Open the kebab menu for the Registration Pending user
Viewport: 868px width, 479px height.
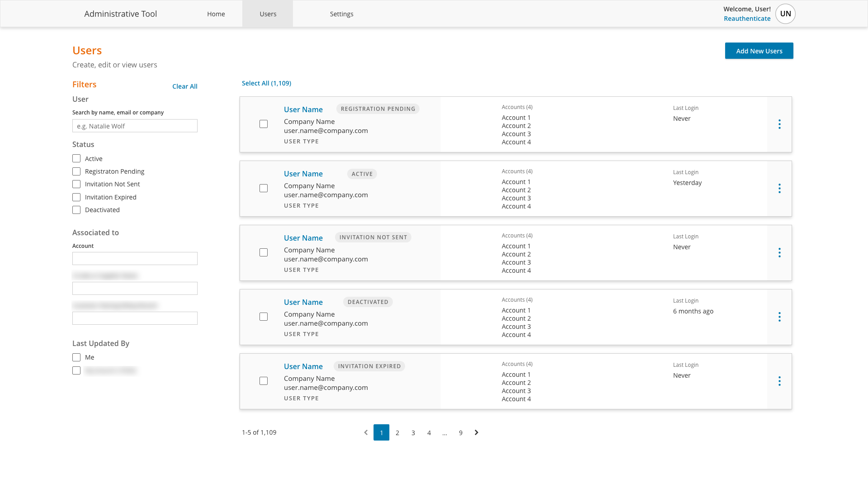779,124
